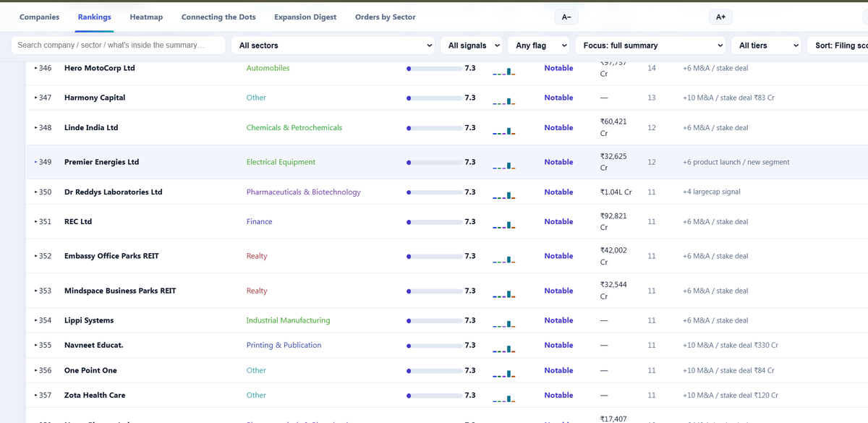Open the Sort: Filing score dropdown

tap(837, 45)
